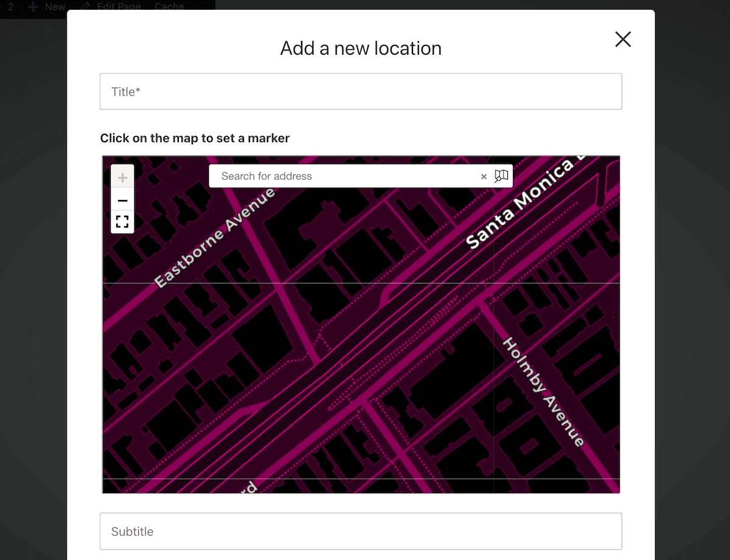Zoom in the map with plus button
The height and width of the screenshot is (560, 730).
122,178
